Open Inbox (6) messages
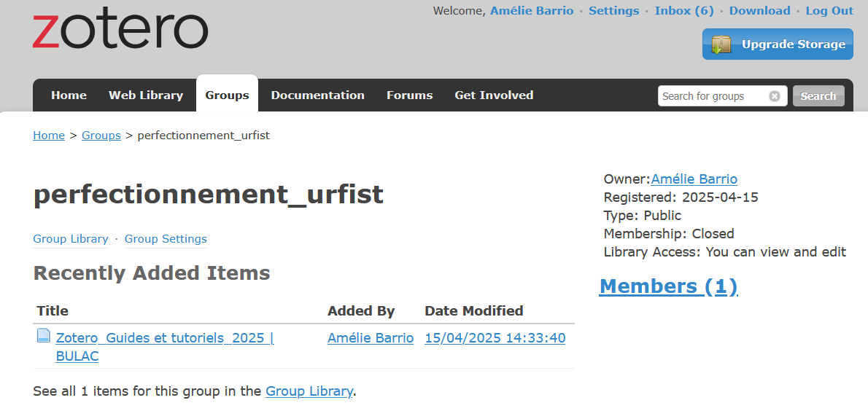 point(684,10)
